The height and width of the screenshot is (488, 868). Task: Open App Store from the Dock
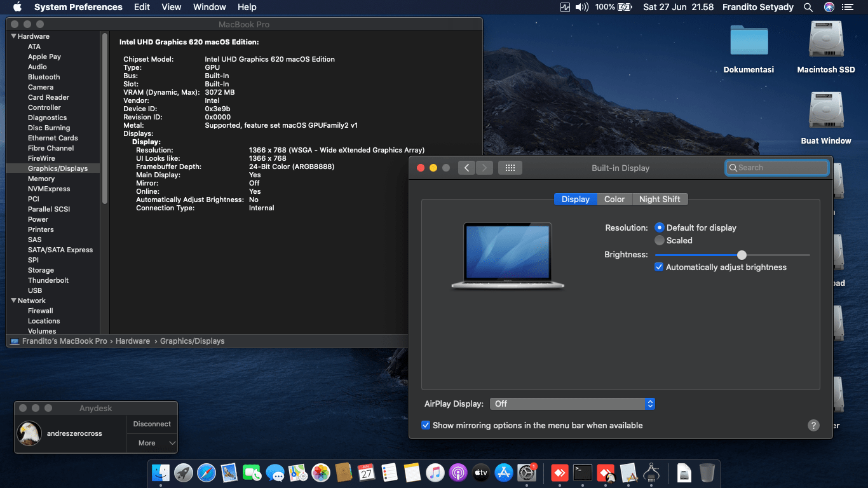point(504,473)
